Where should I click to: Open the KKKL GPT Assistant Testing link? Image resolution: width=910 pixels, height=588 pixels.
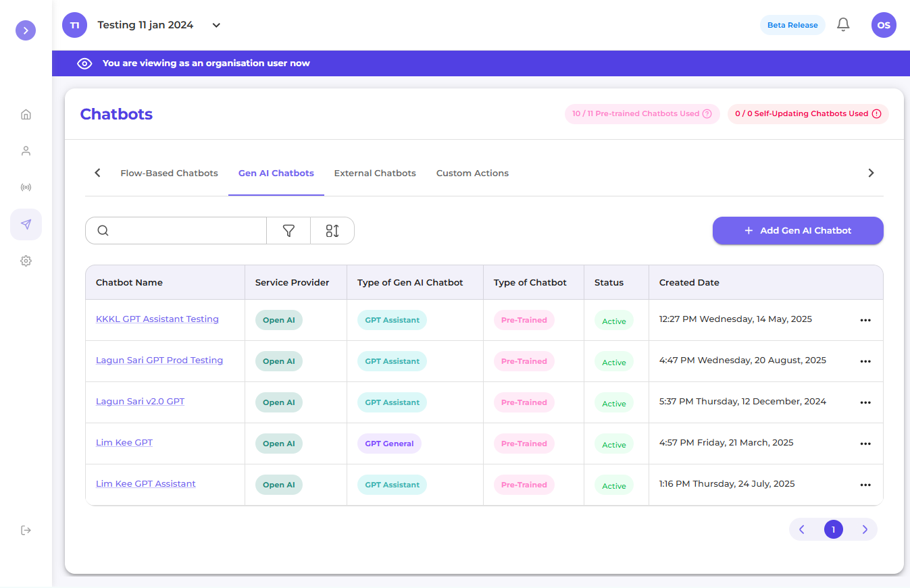click(157, 319)
